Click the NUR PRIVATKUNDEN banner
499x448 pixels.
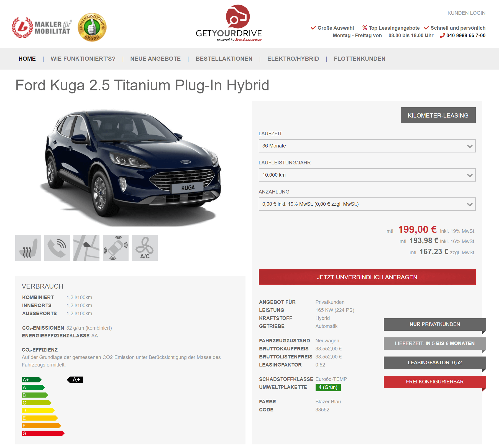tap(435, 324)
